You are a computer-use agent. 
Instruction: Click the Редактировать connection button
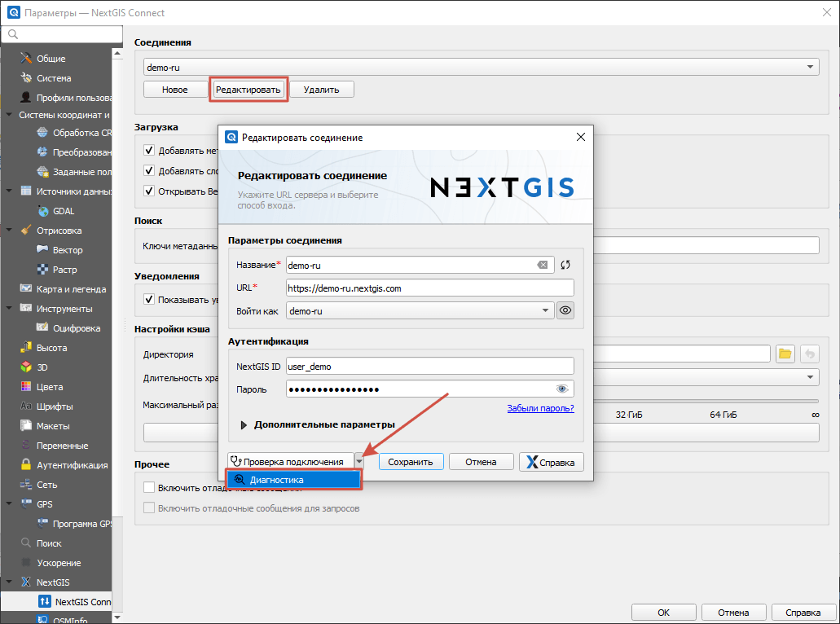click(248, 90)
